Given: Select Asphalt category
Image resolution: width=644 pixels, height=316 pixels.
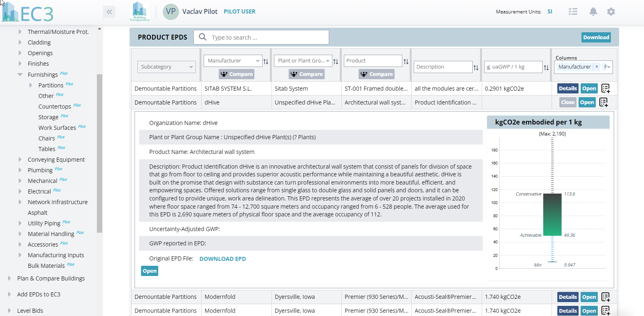Looking at the screenshot, I should pyautogui.click(x=38, y=212).
